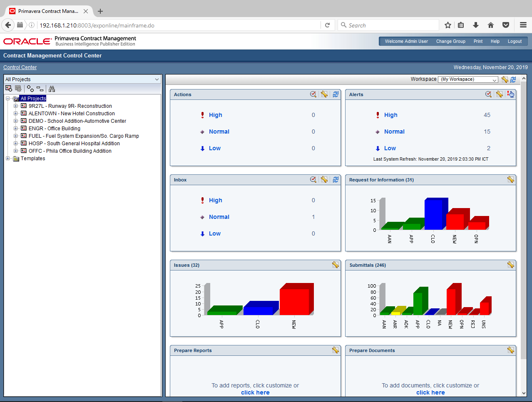The height and width of the screenshot is (402, 532).
Task: Customize the Issues panel with the wrench icon
Action: pos(335,265)
